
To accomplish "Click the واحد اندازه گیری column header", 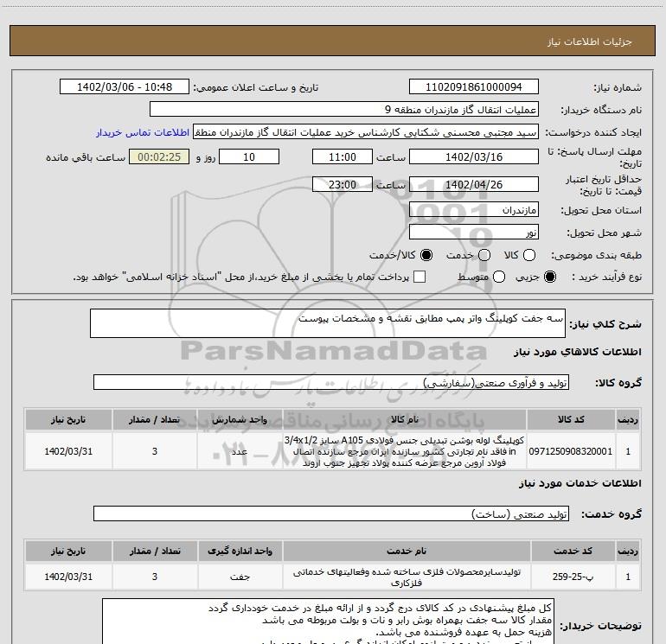I will click(240, 551).
